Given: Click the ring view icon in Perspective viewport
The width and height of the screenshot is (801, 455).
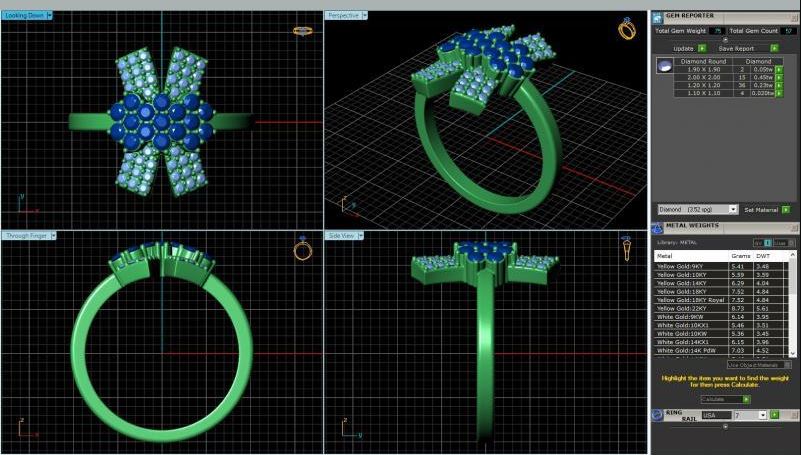Looking at the screenshot, I should point(627,29).
